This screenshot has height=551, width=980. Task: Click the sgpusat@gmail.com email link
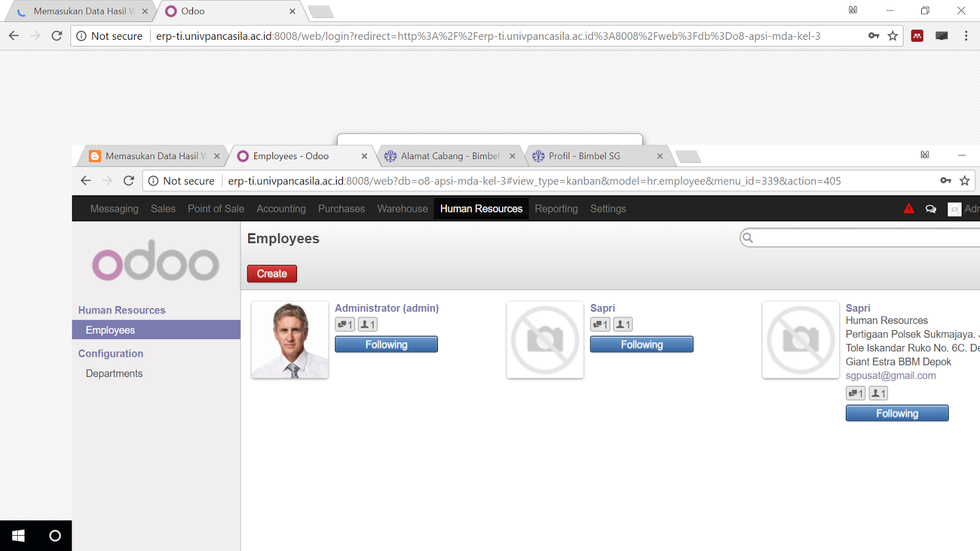point(891,375)
